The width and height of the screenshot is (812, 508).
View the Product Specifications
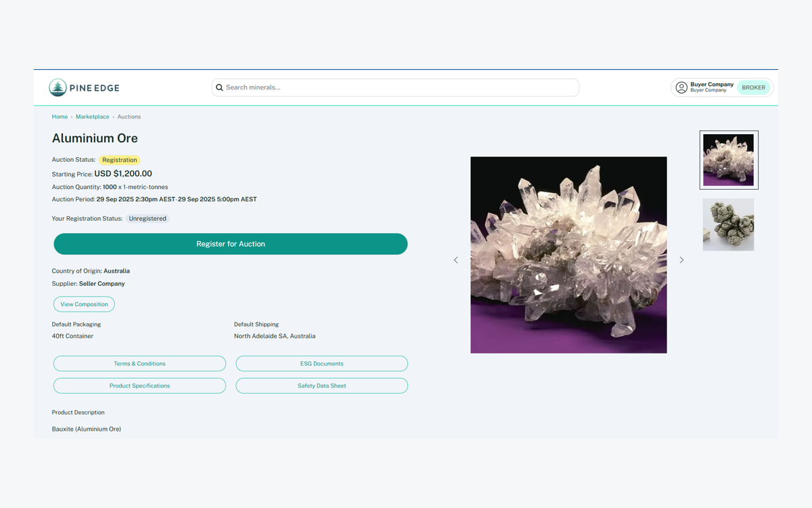point(139,386)
